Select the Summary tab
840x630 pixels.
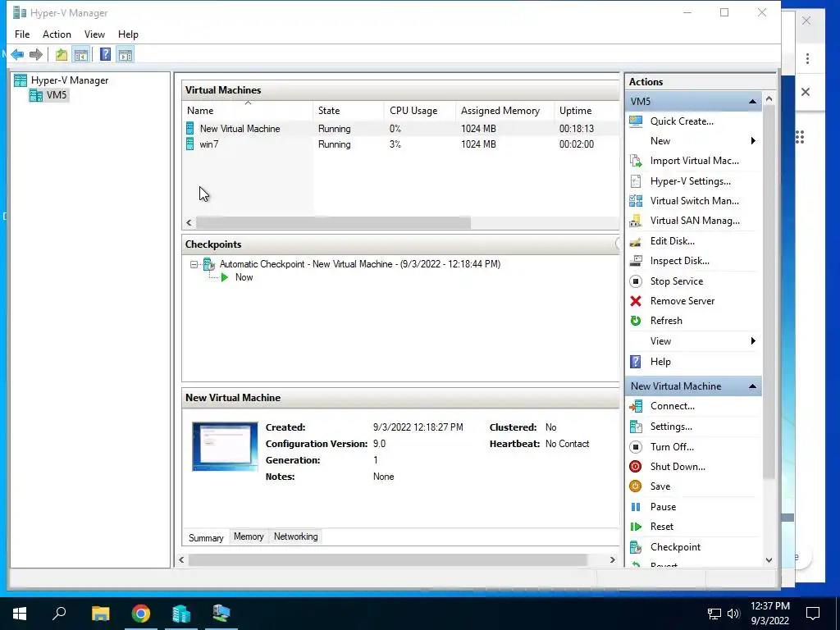click(x=206, y=538)
